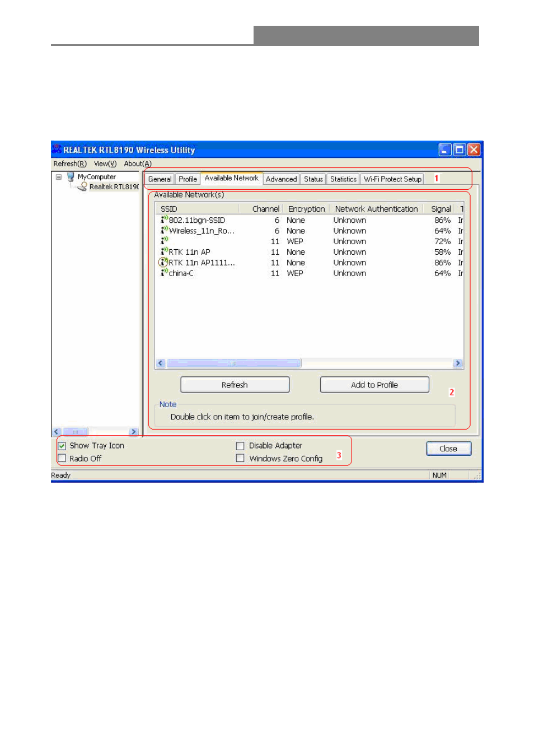Minimize the Wireless Utility window

(x=445, y=150)
